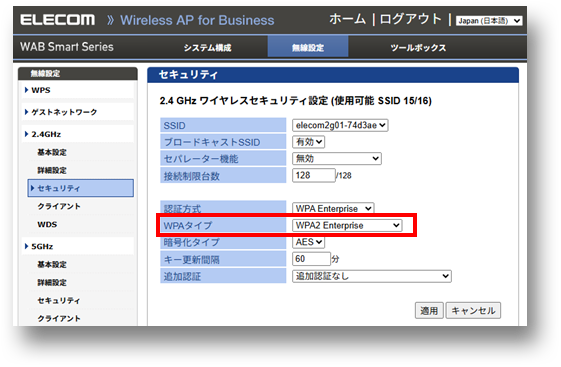Click the ELECOM logo
This screenshot has width=561, height=367.
(58, 20)
